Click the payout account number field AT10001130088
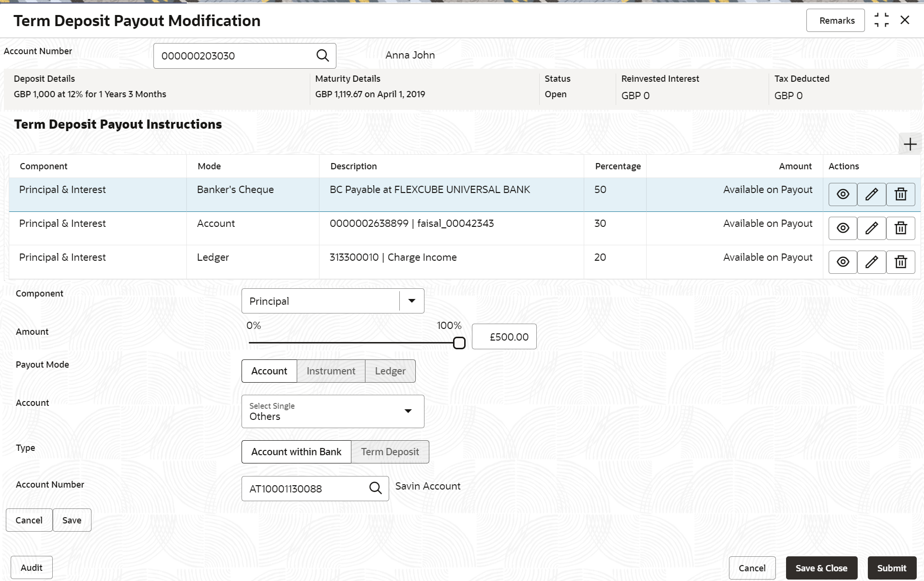 315,489
